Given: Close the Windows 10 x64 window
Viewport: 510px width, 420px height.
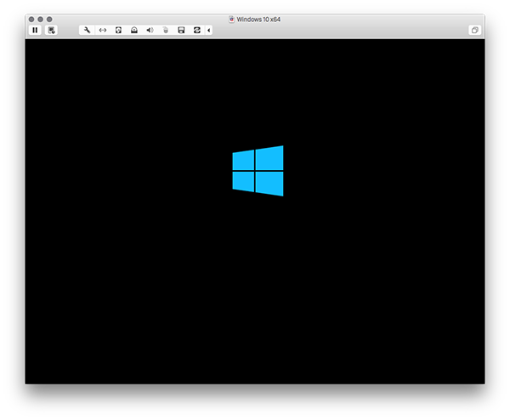Looking at the screenshot, I should pos(31,20).
